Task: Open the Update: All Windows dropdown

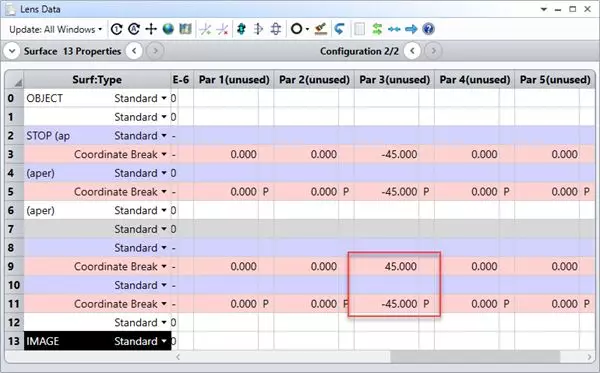Action: (56, 29)
